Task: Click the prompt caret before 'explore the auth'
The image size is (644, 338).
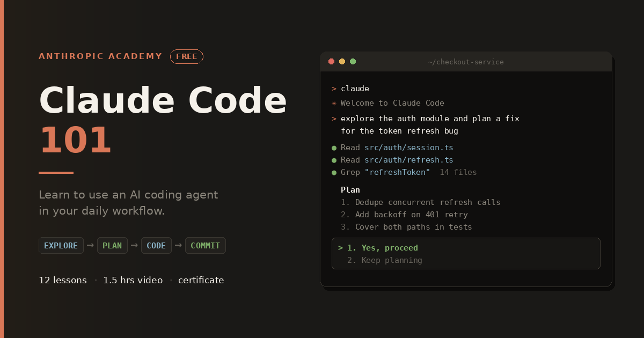Action: (x=334, y=119)
